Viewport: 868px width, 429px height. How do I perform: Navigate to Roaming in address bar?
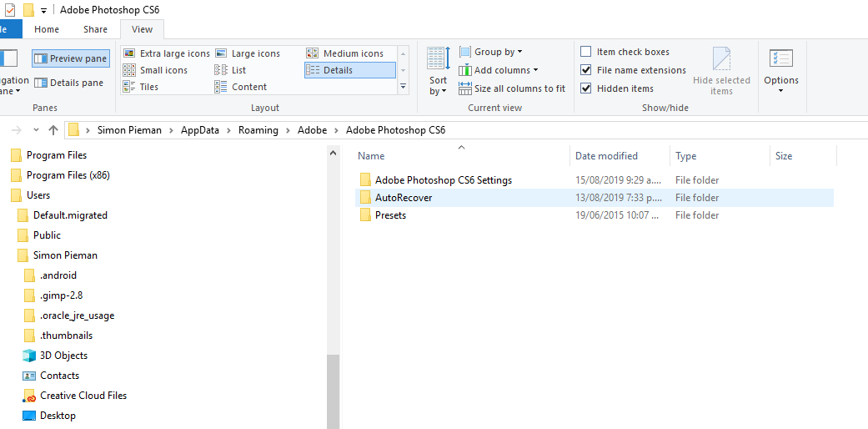(258, 130)
